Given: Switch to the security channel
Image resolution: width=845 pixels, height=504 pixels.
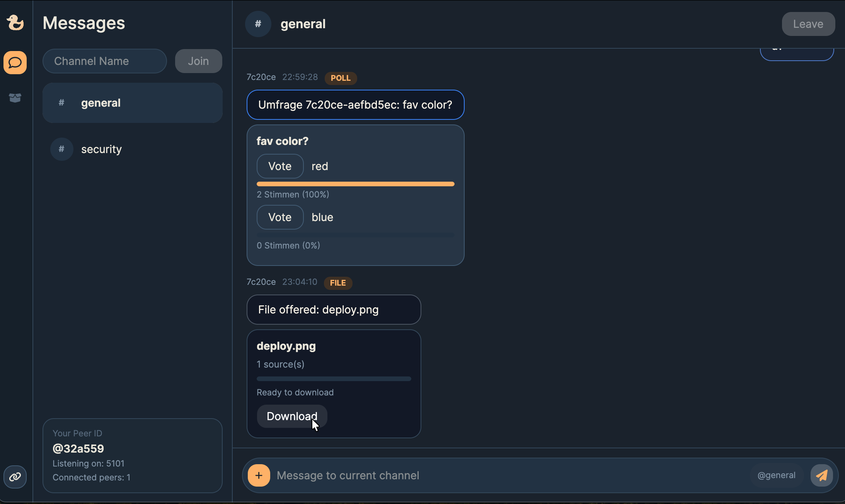Looking at the screenshot, I should (101, 149).
